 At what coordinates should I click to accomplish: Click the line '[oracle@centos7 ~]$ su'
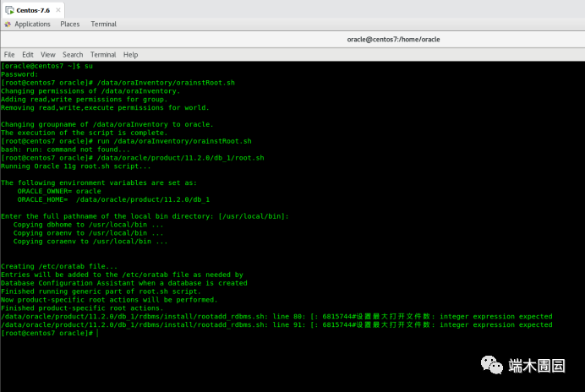tap(46, 66)
